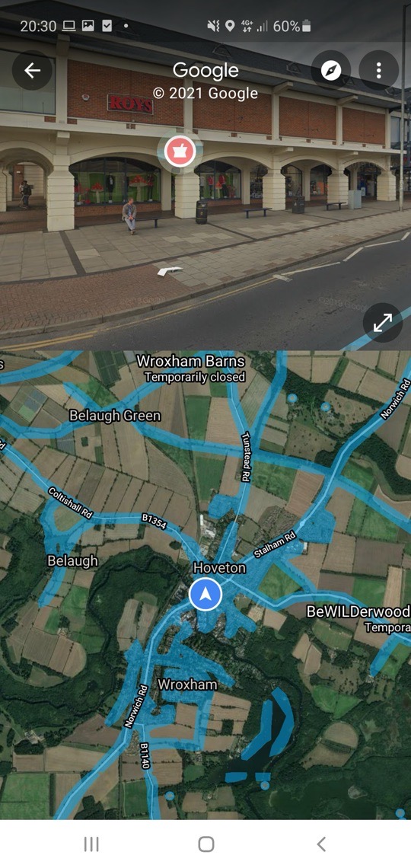Expand Street View to full screen
Screen dimensions: 411x868
click(382, 322)
